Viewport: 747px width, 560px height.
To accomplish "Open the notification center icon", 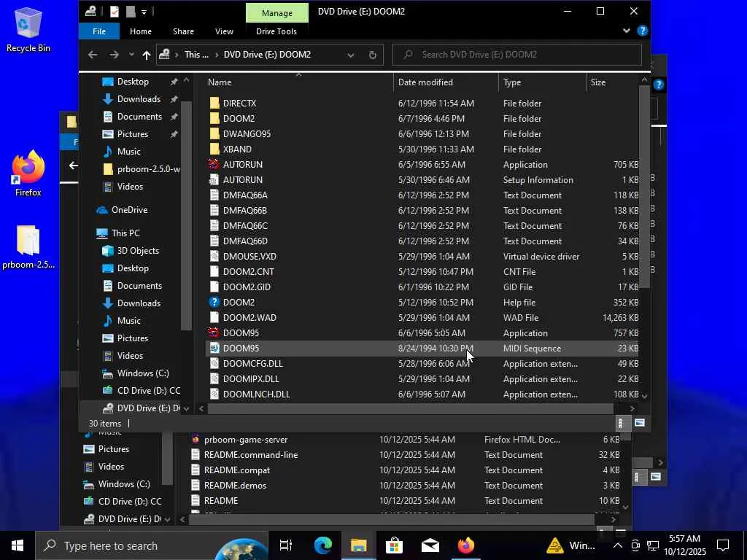I will click(723, 545).
